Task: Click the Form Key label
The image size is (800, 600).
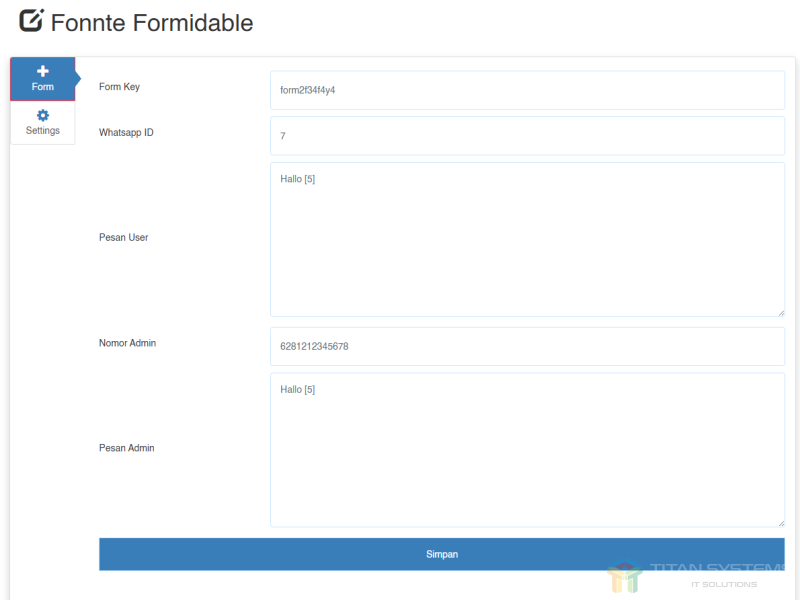Action: [x=119, y=87]
